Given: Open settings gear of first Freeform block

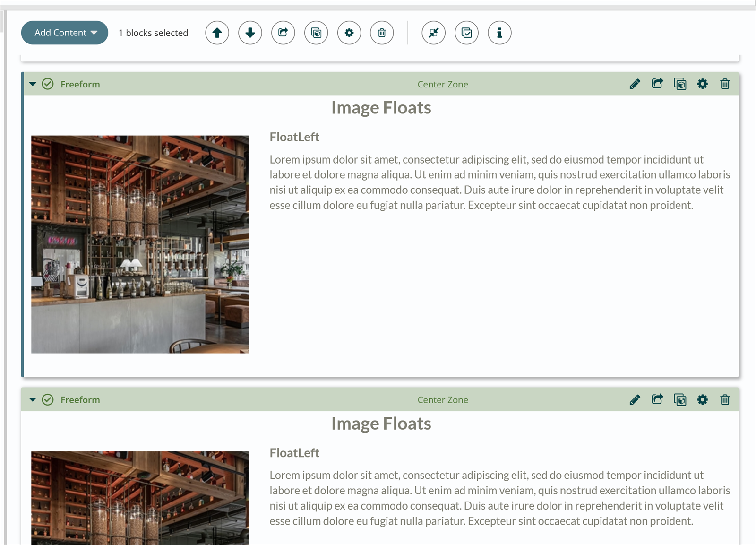Looking at the screenshot, I should 703,84.
